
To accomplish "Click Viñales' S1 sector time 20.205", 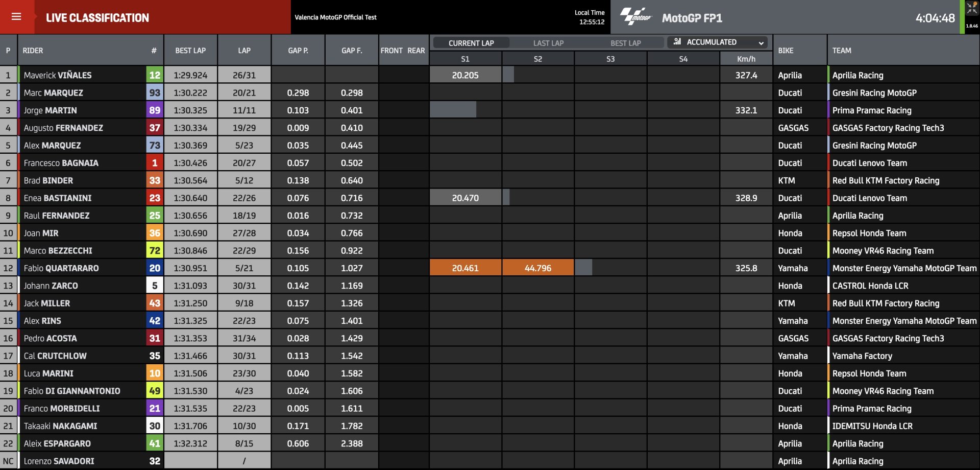I will pos(465,75).
